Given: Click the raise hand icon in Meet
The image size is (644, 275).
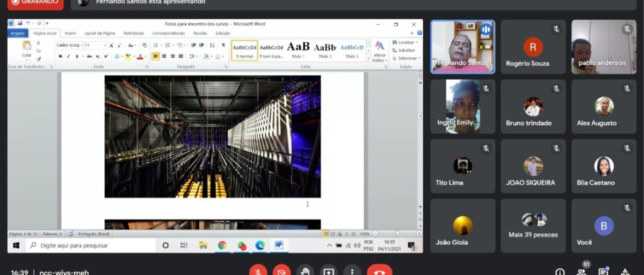Looking at the screenshot, I should pos(305,271).
